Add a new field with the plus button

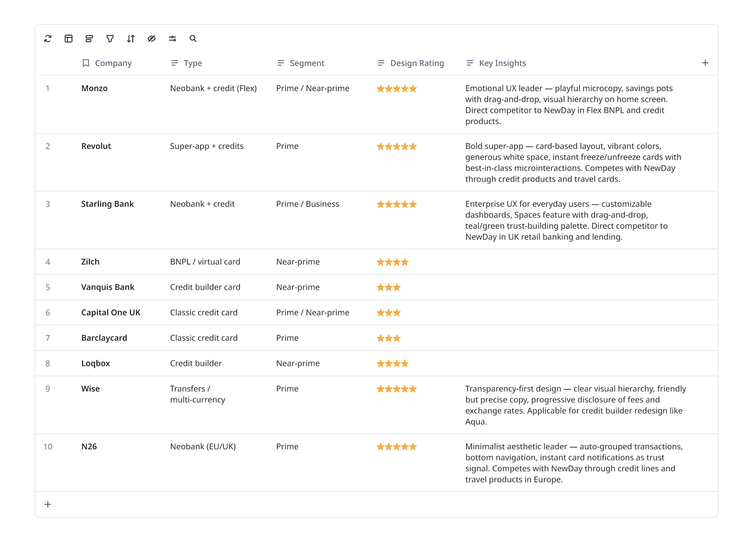(x=705, y=63)
